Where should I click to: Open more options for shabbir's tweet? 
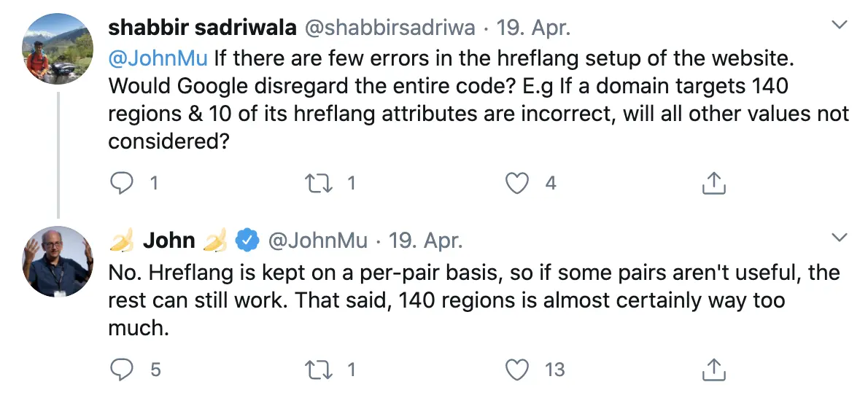tap(840, 26)
